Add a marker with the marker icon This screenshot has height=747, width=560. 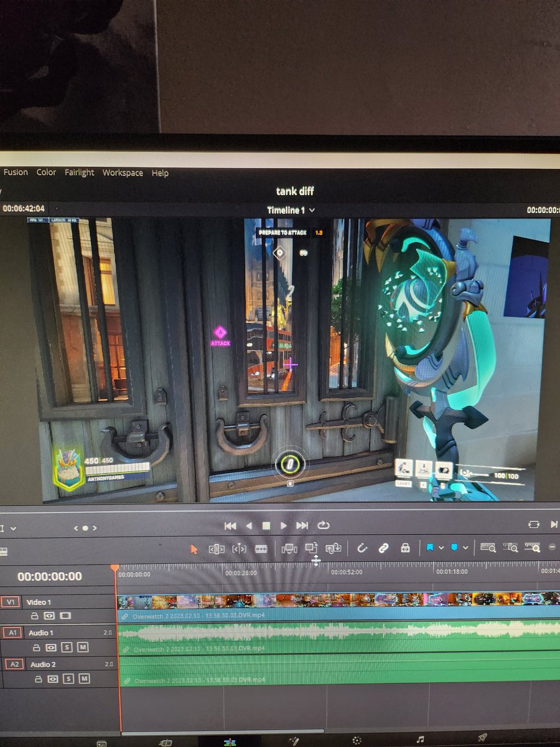[x=454, y=548]
